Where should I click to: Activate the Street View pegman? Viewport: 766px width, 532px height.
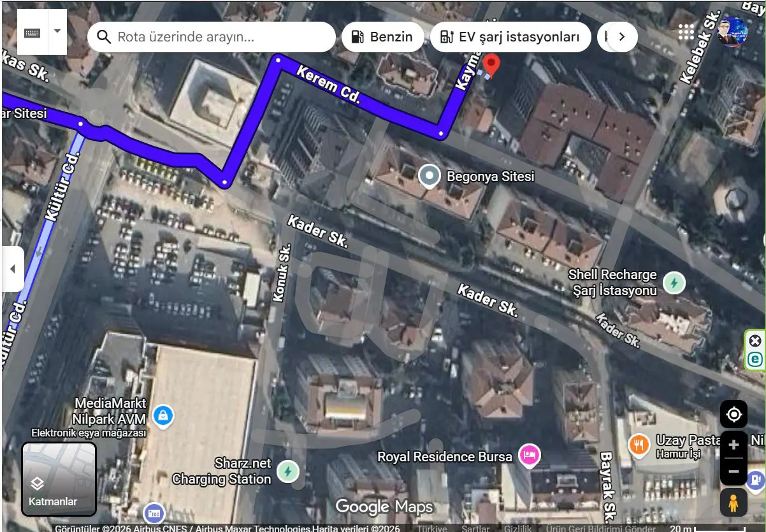tap(733, 503)
